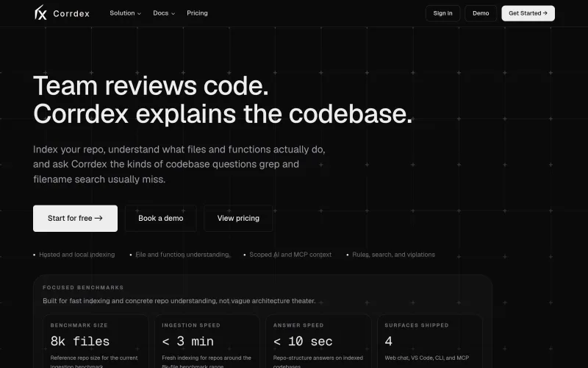
Task: Select the Answer Speed < 10 sec card
Action: (318, 342)
